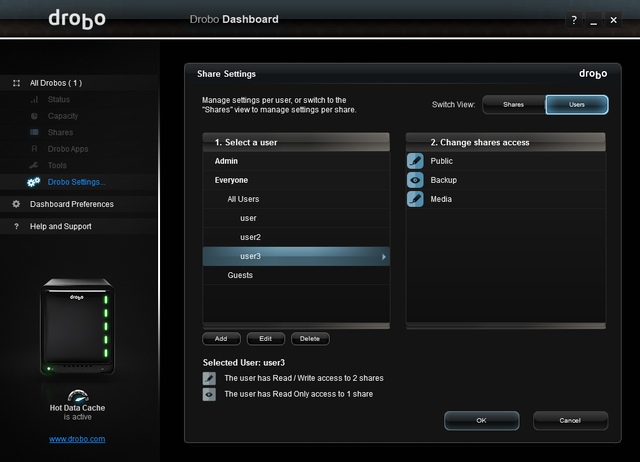The width and height of the screenshot is (640, 462).
Task: Click the Drobo device image
Action: [77, 327]
